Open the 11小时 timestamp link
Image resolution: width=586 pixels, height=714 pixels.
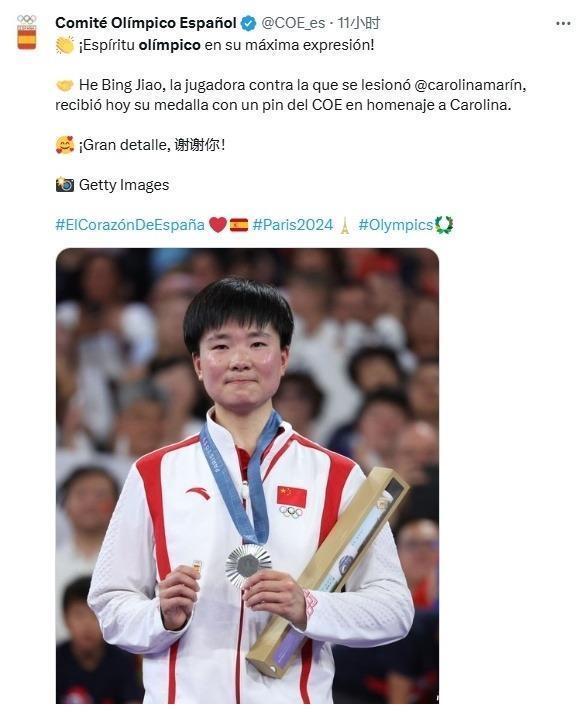[359, 23]
